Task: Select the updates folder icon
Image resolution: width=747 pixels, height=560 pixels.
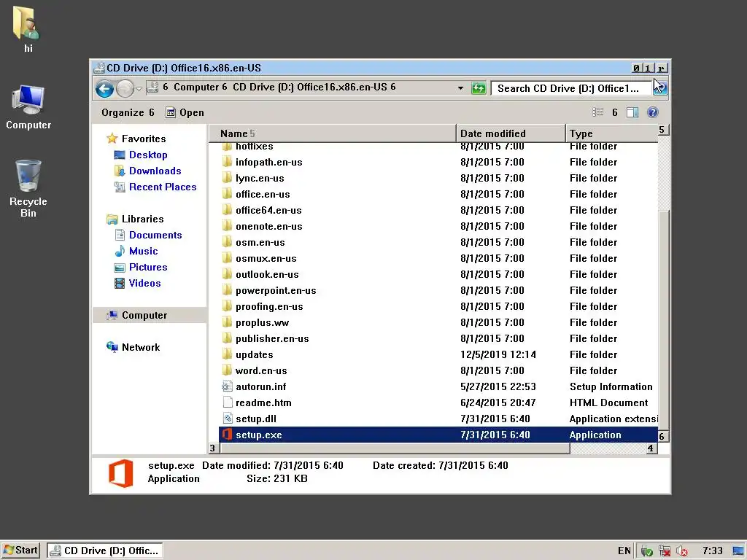Action: [228, 354]
